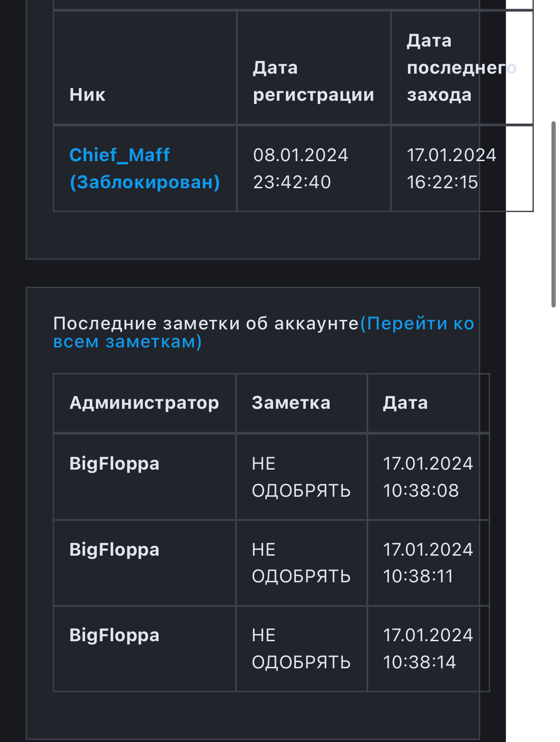The height and width of the screenshot is (742, 560).
Task: Click BigFloppa in the 10:38:11 note row
Action: [114, 549]
